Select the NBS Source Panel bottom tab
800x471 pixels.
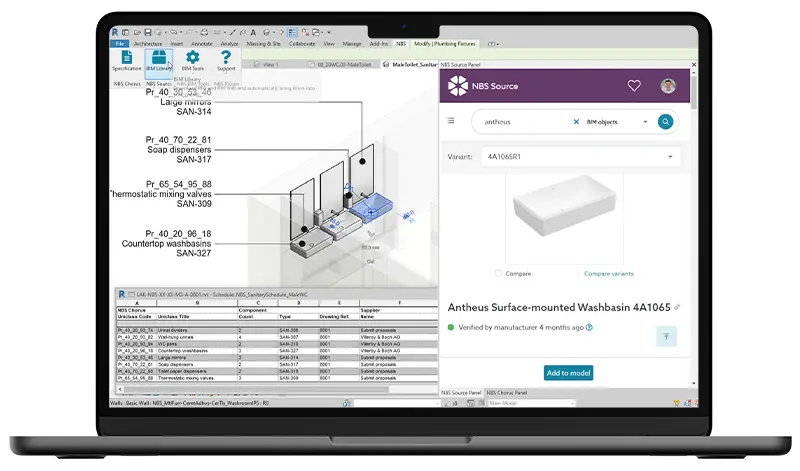[461, 393]
